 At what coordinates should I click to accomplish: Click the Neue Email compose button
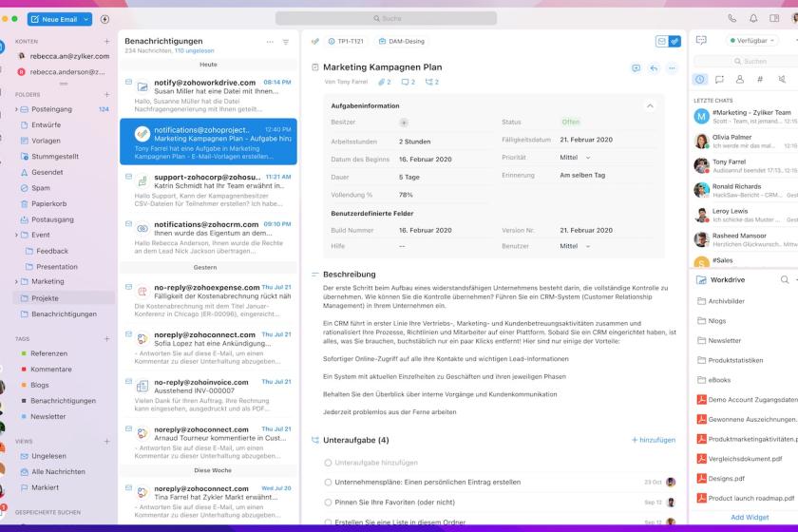54,19
